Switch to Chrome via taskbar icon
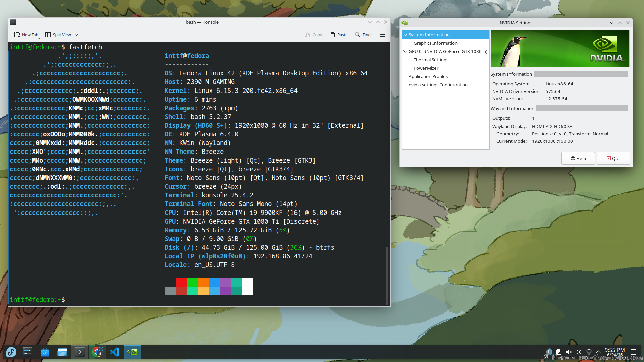Screen dimensions: 644x362 click(x=97, y=352)
